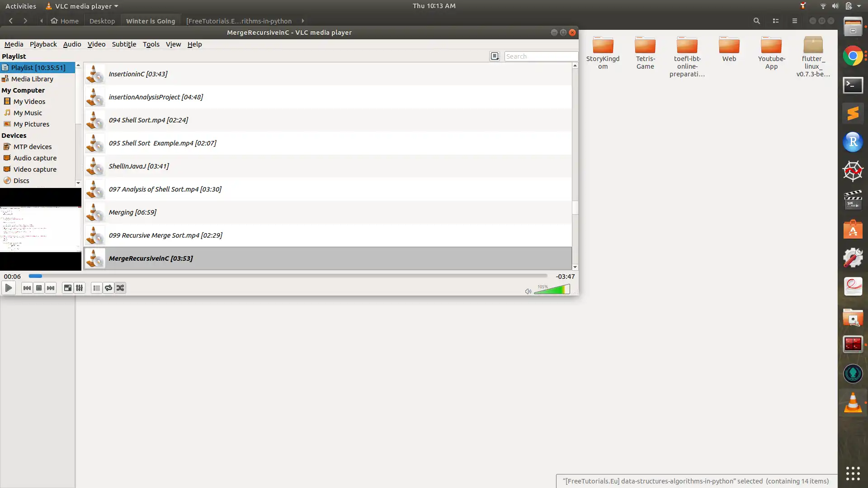Stop playback with stop button
868x488 pixels.
[x=39, y=288]
